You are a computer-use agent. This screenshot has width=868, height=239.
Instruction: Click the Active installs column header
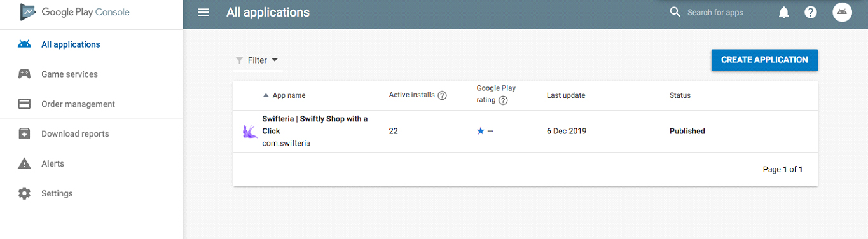point(412,95)
